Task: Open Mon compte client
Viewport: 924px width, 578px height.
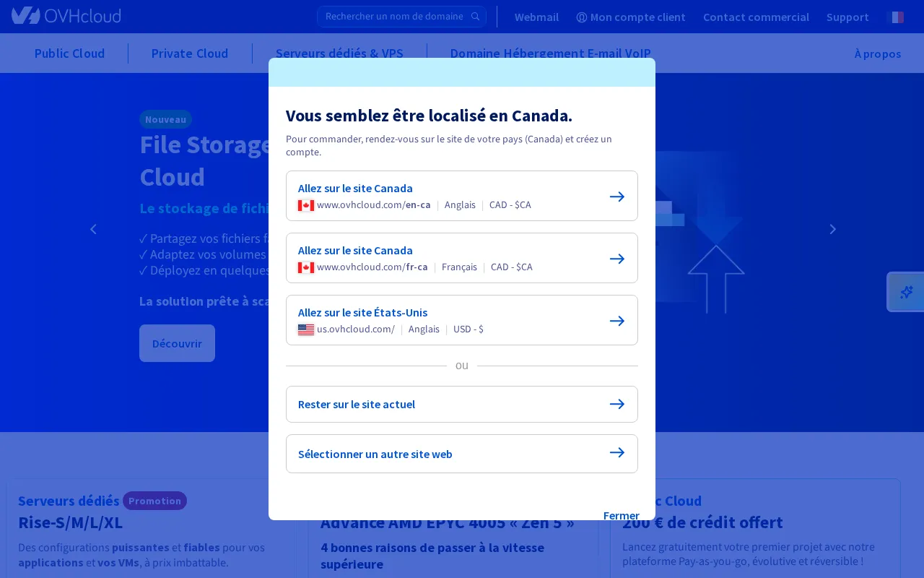Action: click(x=631, y=17)
